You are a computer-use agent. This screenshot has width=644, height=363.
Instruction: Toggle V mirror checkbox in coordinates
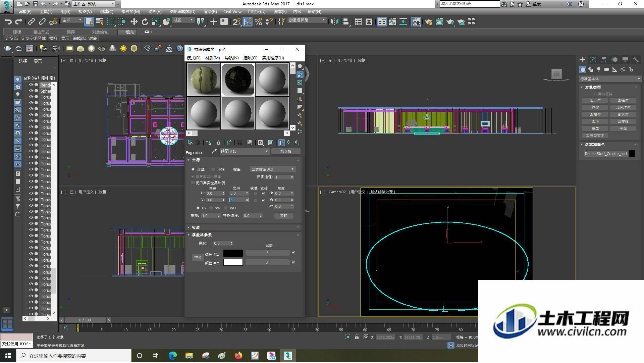(255, 200)
